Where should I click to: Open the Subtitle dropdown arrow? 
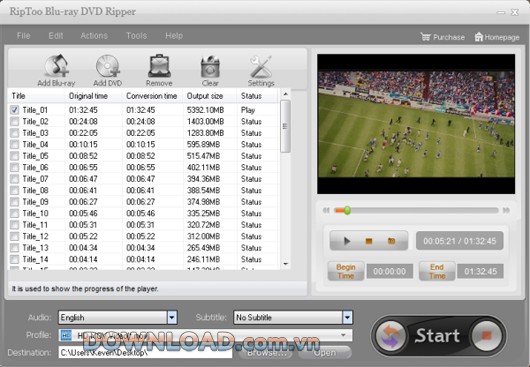pos(347,318)
